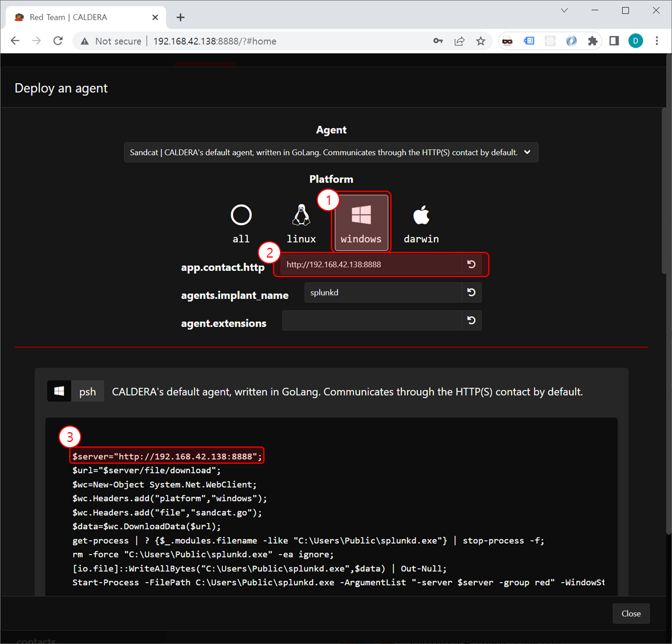Viewport: 672px width, 644px height.
Task: Close the CALDERA browser tab
Action: pyautogui.click(x=155, y=17)
